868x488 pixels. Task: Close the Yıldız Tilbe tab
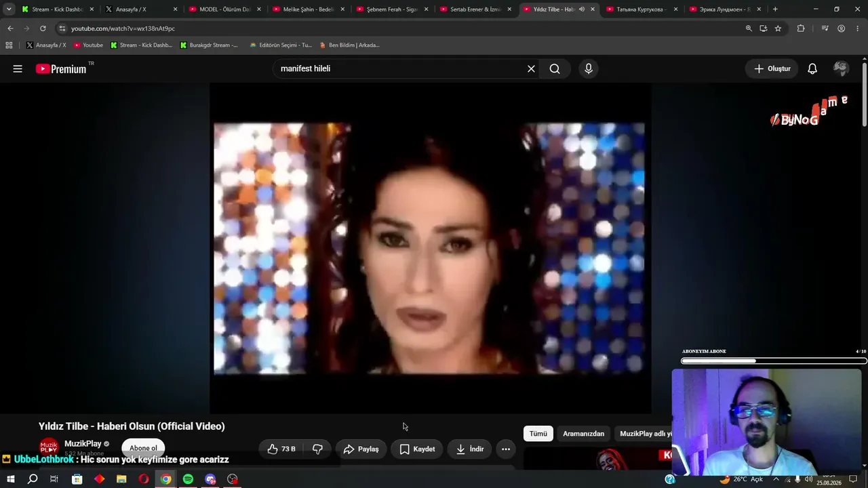(593, 9)
